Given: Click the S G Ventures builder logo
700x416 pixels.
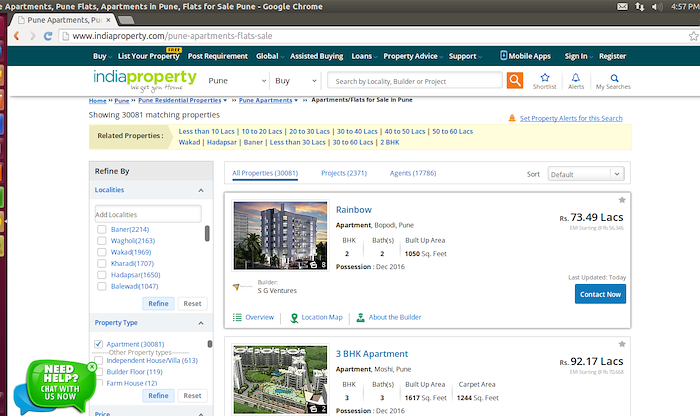Looking at the screenshot, I should point(242,287).
